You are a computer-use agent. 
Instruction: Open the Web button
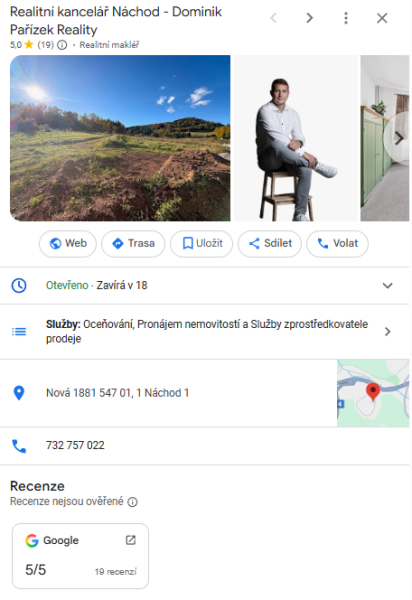click(x=68, y=243)
